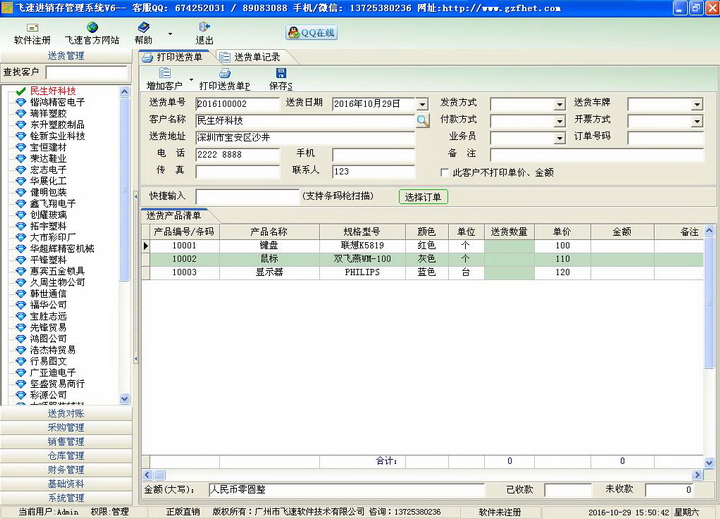Click the 查找客户 search input field
Image resolution: width=720 pixels, height=519 pixels.
click(87, 73)
